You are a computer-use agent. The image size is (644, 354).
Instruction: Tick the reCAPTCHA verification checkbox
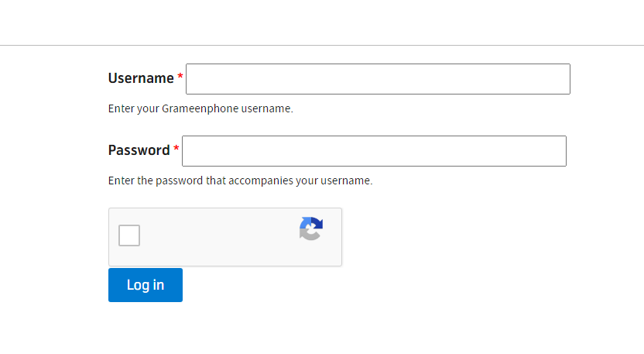click(x=129, y=235)
